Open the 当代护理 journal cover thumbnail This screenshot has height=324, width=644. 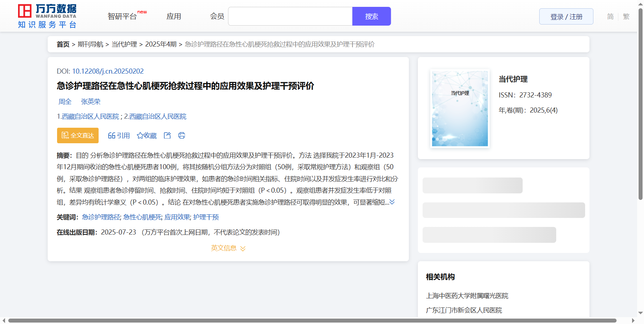coord(460,109)
